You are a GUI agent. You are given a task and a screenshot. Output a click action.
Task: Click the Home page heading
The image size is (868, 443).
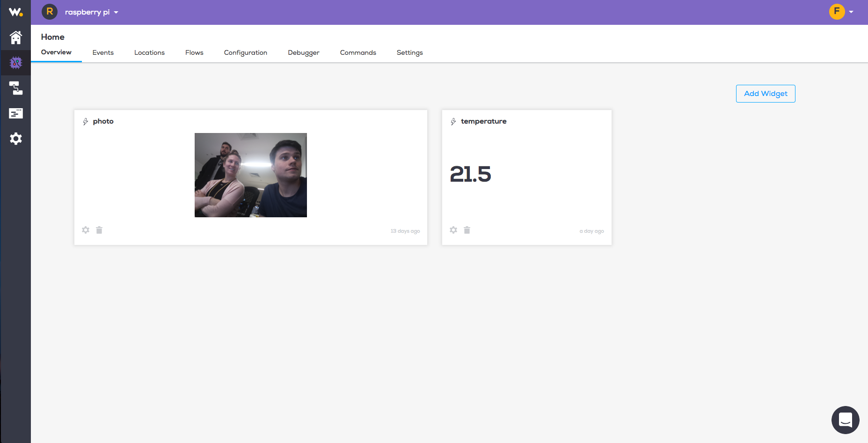[x=52, y=37]
